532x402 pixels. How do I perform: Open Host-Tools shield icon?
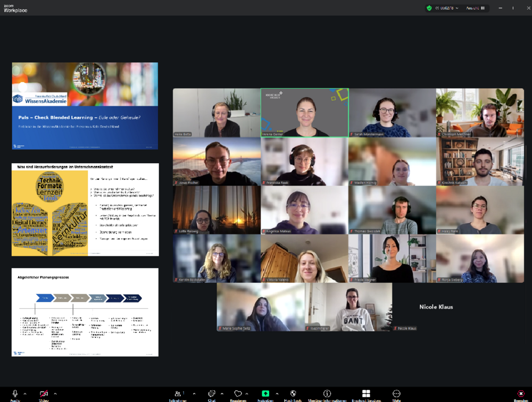point(293,394)
